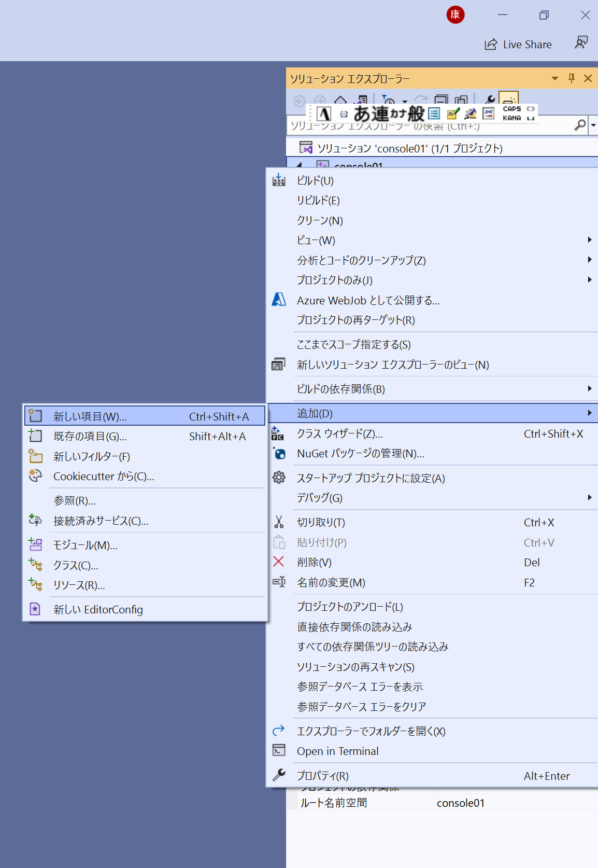
Task: Click the wrench icon beside プロパティ
Action: [279, 775]
